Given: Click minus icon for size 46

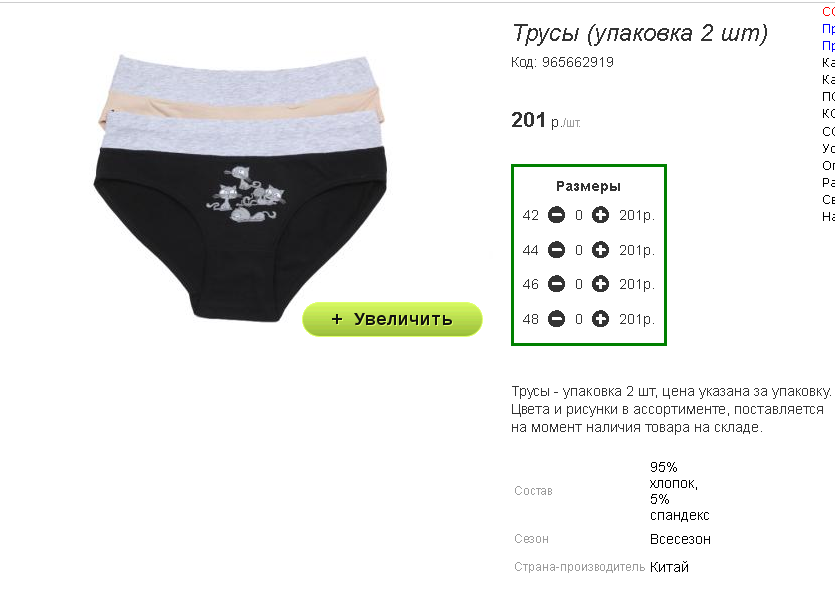Looking at the screenshot, I should point(556,284).
